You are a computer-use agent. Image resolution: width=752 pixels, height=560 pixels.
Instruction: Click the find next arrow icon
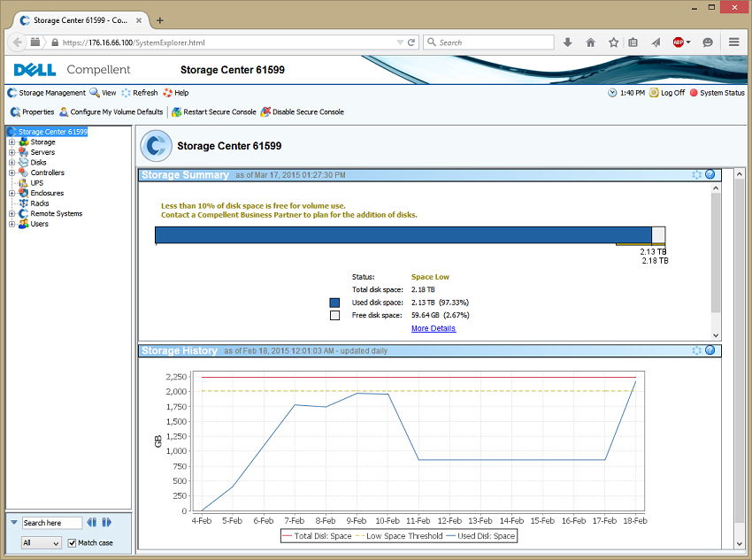106,522
